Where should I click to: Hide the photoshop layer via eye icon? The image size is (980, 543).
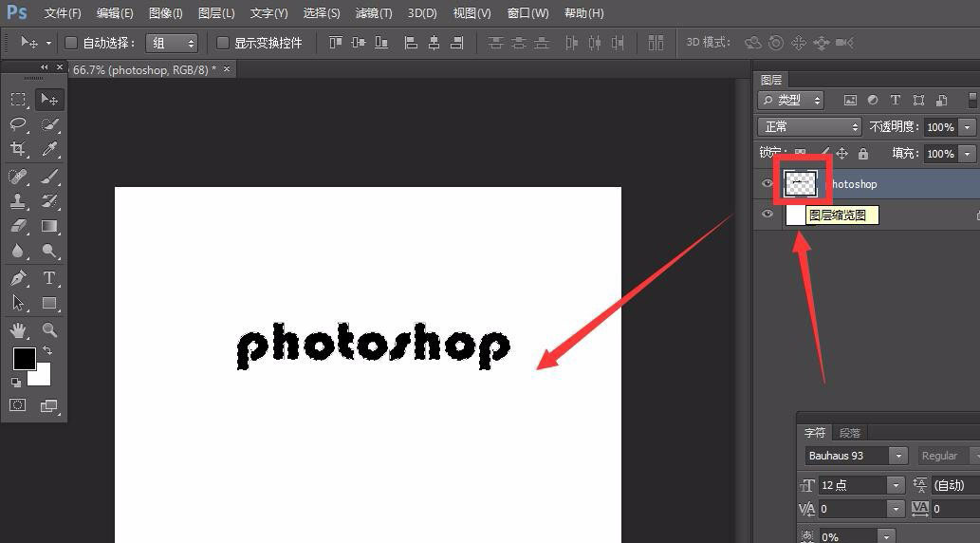[x=767, y=183]
